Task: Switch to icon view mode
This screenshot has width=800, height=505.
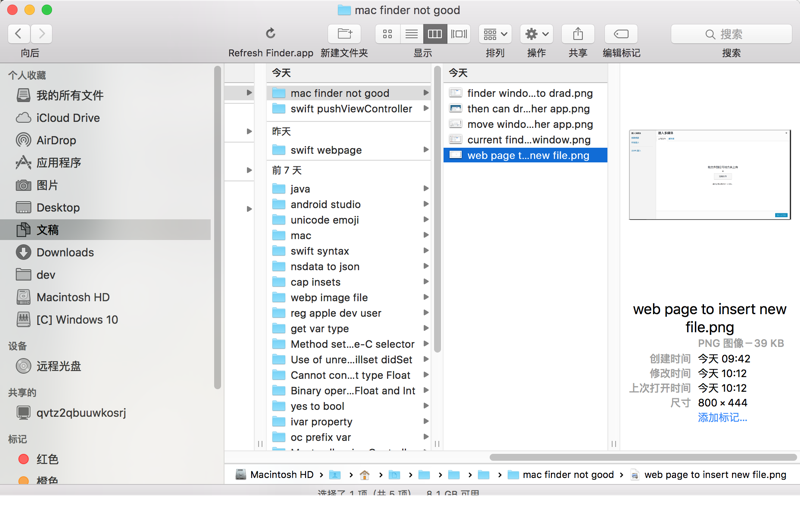Action: pyautogui.click(x=387, y=34)
